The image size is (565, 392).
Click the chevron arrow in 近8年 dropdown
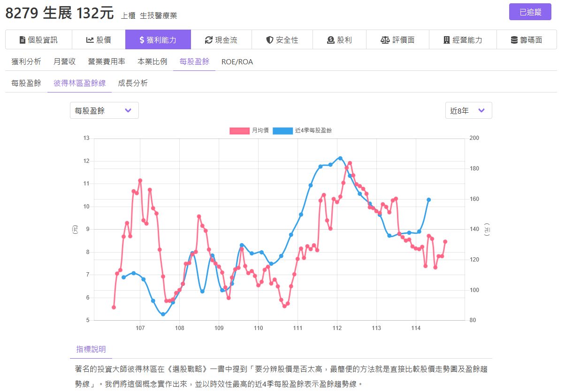tap(481, 110)
